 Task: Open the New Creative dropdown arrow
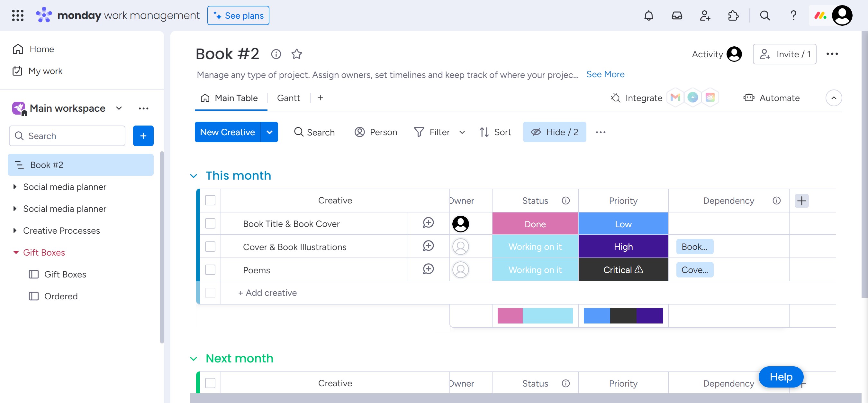pos(269,132)
